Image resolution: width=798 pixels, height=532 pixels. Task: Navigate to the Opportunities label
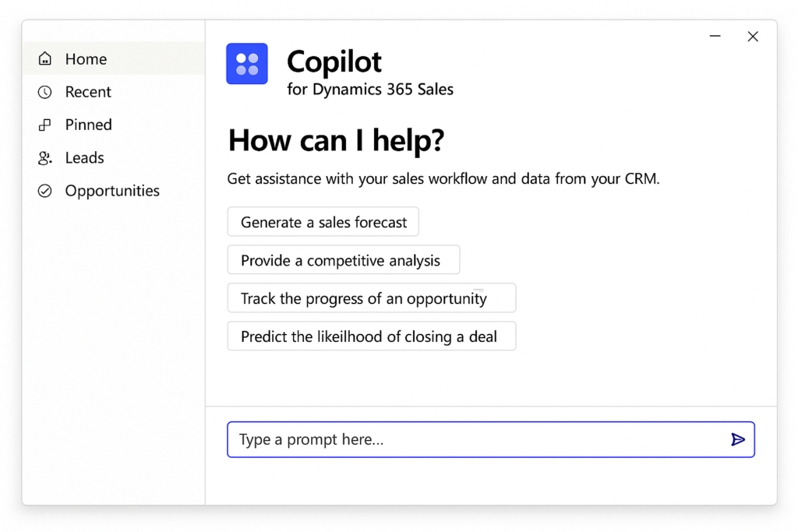(x=112, y=191)
